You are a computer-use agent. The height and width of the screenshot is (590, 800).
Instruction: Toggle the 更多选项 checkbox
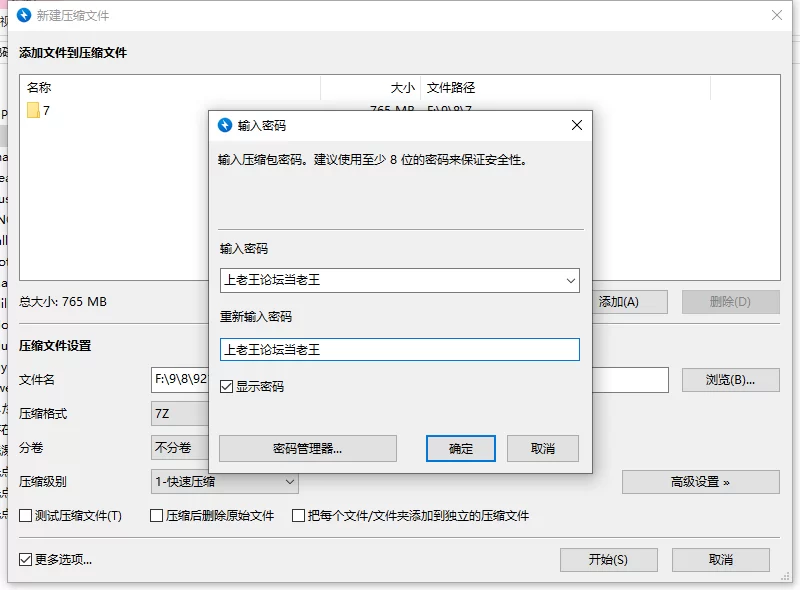coord(26,559)
